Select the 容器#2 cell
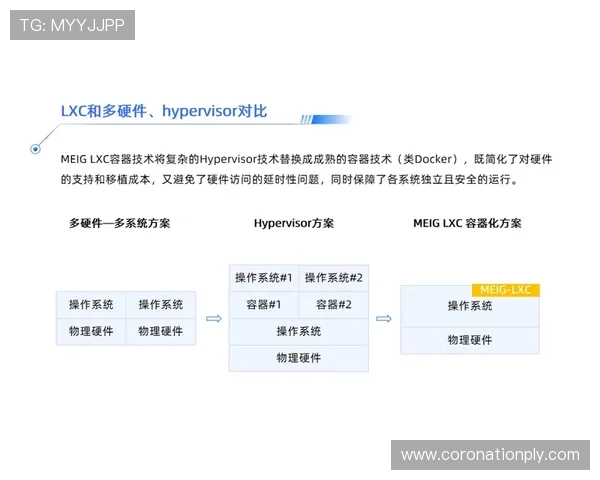Screen dimensions: 600x480 point(334,305)
